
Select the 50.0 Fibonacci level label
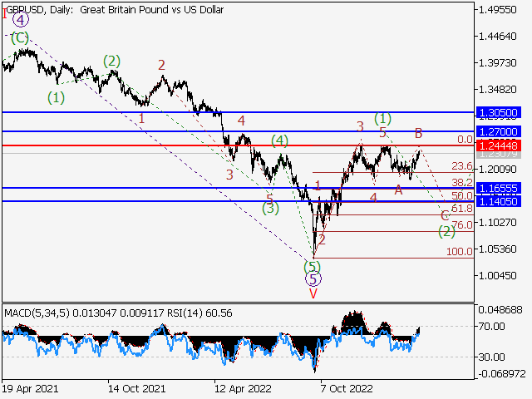462,196
